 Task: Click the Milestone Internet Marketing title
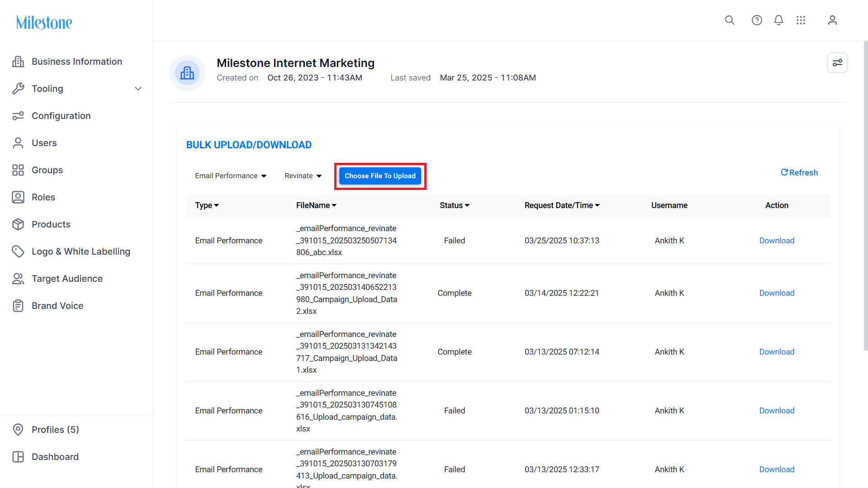295,63
